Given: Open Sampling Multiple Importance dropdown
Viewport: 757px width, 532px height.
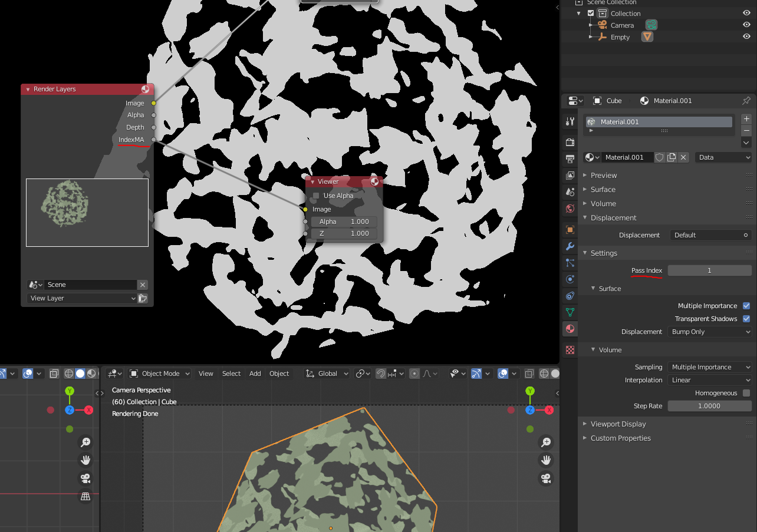Looking at the screenshot, I should click(710, 367).
